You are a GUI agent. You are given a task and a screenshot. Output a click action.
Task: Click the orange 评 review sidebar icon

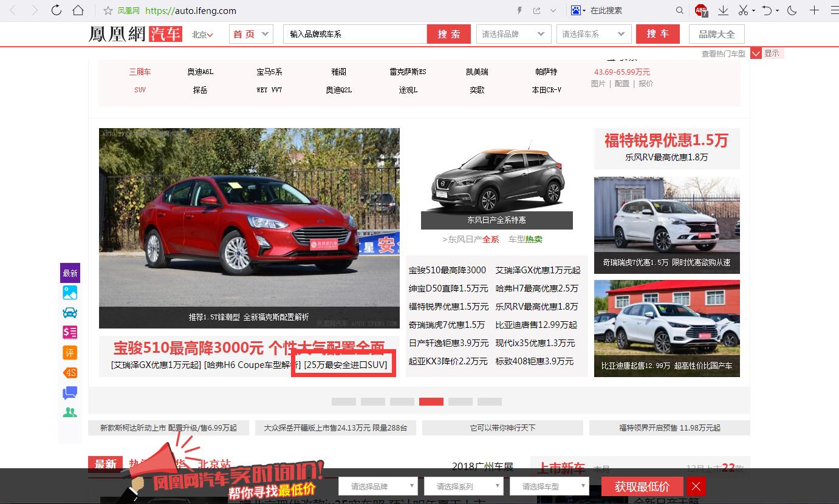pyautogui.click(x=70, y=352)
